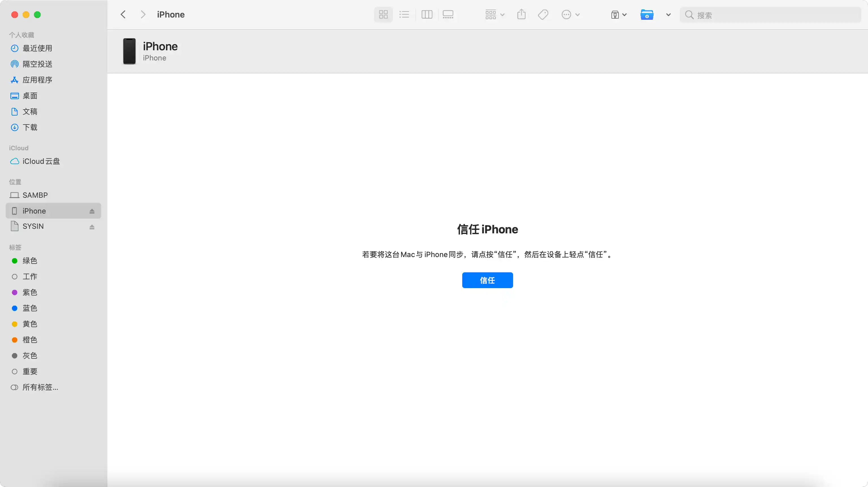Click the 个人收藏 section header
The width and height of the screenshot is (868, 487).
21,35
